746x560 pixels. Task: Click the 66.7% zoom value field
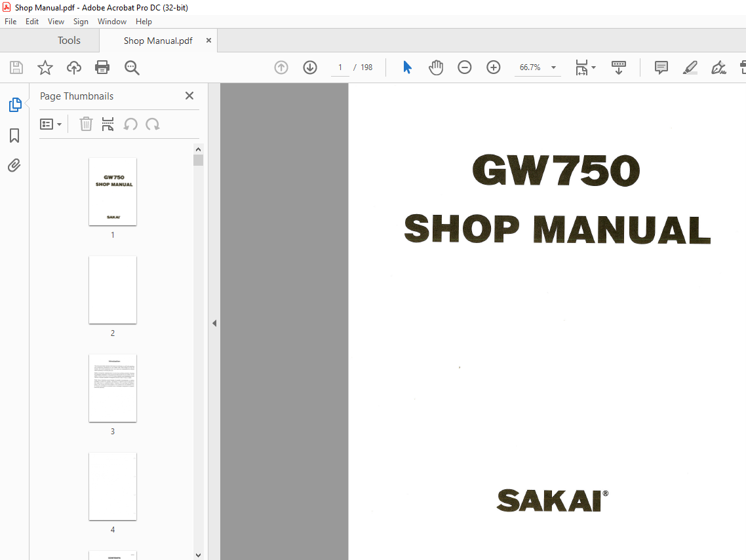[x=530, y=67]
